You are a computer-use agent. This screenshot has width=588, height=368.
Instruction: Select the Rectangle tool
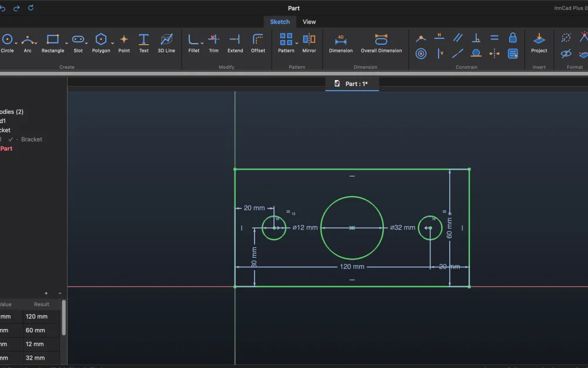tap(52, 43)
